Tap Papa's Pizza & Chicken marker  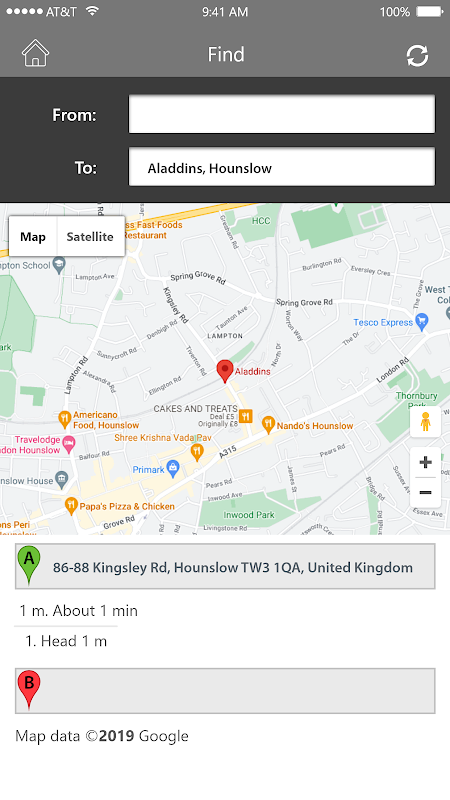pos(71,506)
